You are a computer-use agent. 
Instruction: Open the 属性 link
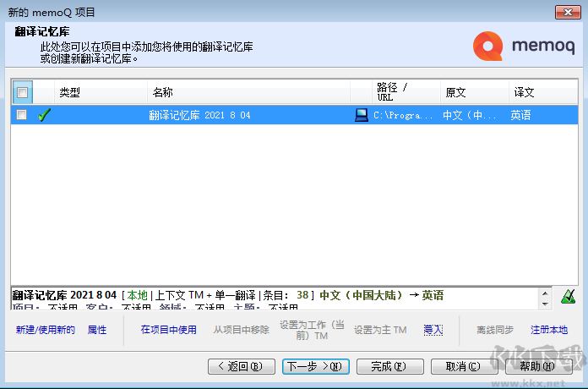click(97, 330)
